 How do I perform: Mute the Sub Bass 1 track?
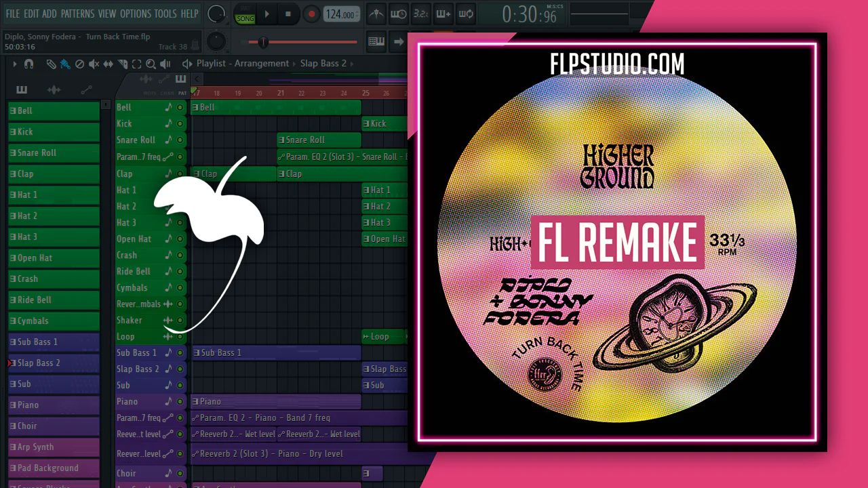[x=180, y=353]
